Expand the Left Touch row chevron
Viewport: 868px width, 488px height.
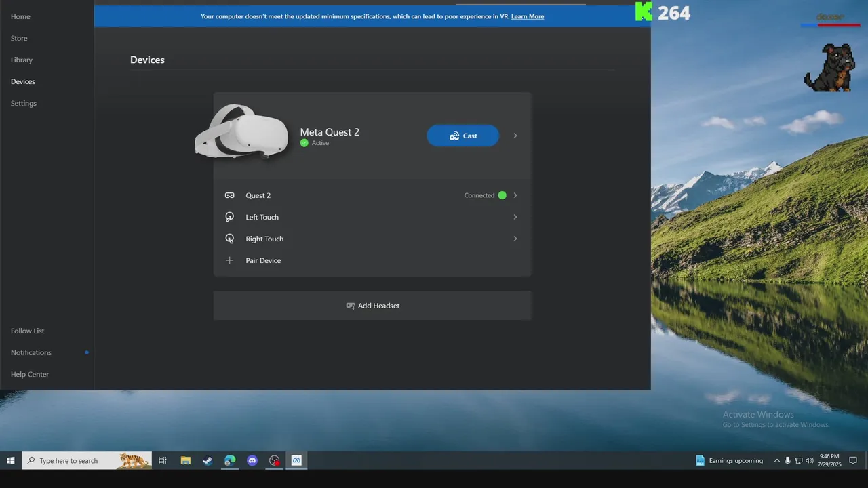(x=515, y=217)
